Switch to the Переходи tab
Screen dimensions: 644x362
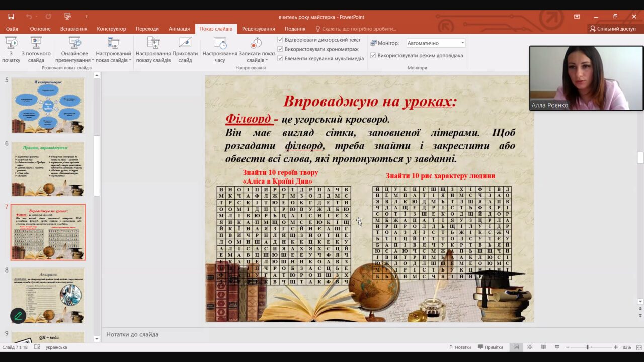tap(147, 29)
